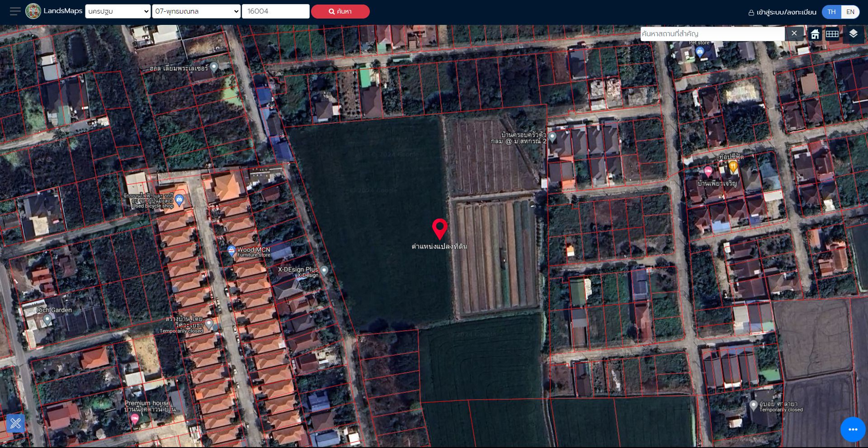Open the measuring tool ruler icon
Screen dimensions: 868x448
(x=15, y=424)
